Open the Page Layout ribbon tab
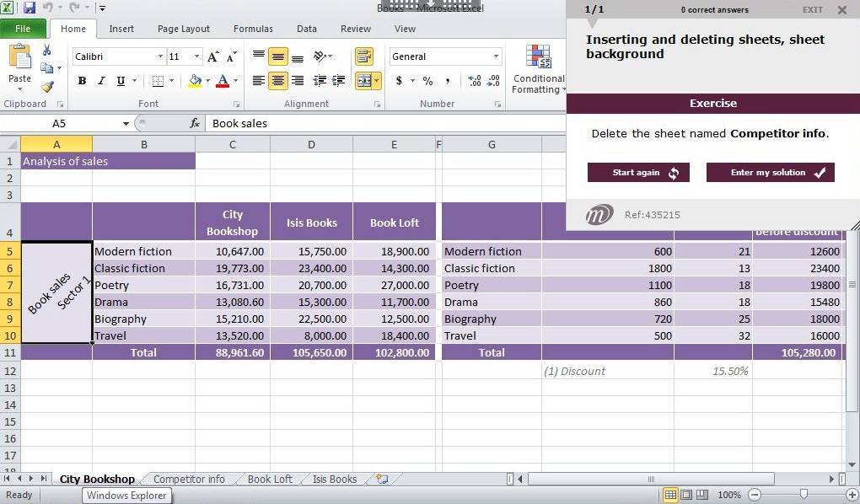This screenshot has height=504, width=860. [184, 29]
